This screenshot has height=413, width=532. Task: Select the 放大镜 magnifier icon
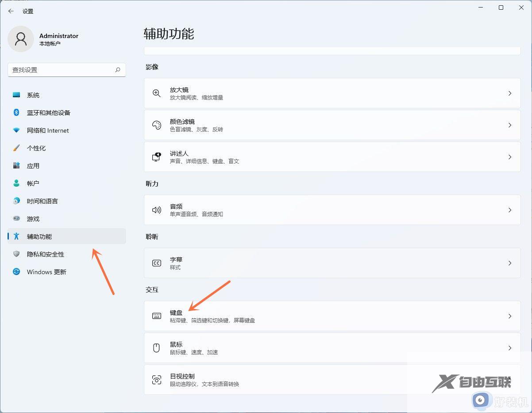(x=156, y=93)
